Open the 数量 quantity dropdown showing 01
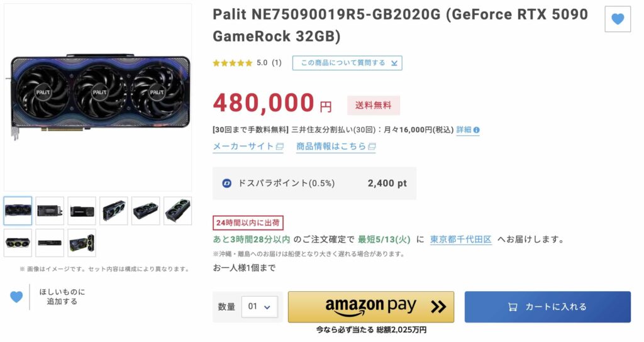The height and width of the screenshot is (342, 644). click(x=260, y=307)
